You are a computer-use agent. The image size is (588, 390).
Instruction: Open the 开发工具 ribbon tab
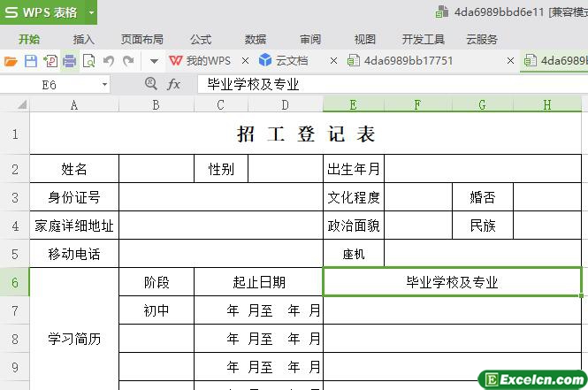coord(424,40)
